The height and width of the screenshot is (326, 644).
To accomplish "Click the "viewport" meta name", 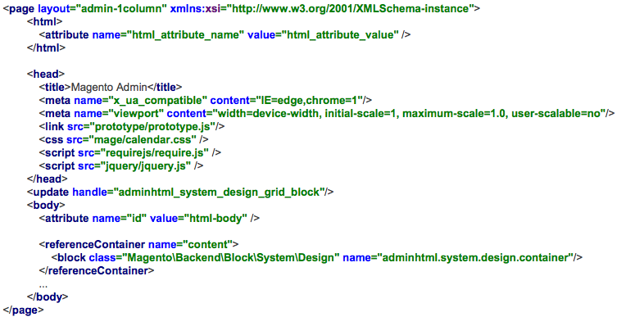I will click(136, 114).
